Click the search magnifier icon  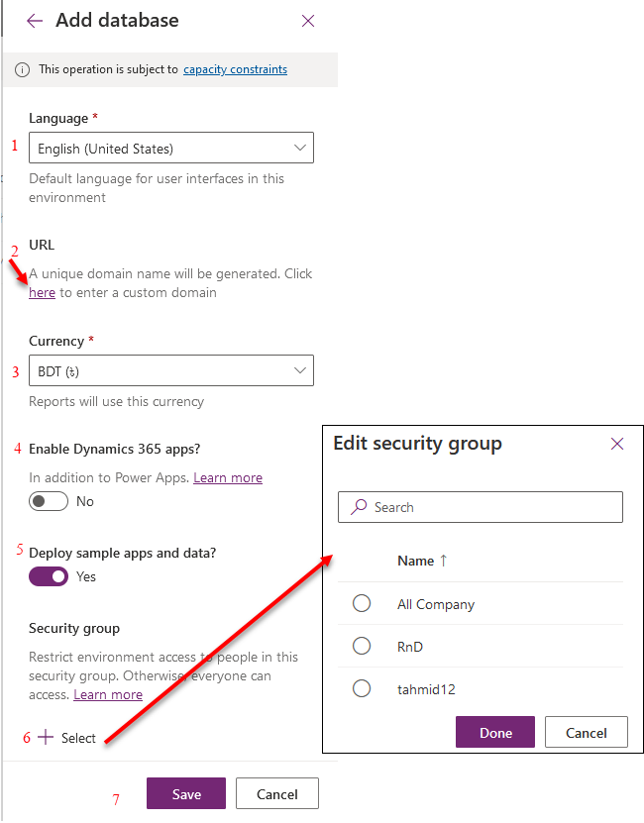(359, 507)
